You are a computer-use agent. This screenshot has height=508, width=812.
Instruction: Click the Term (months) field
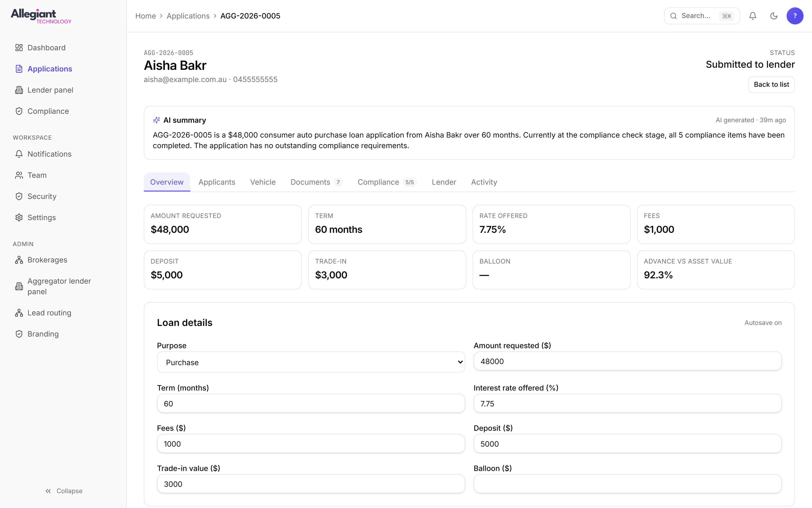pyautogui.click(x=311, y=403)
